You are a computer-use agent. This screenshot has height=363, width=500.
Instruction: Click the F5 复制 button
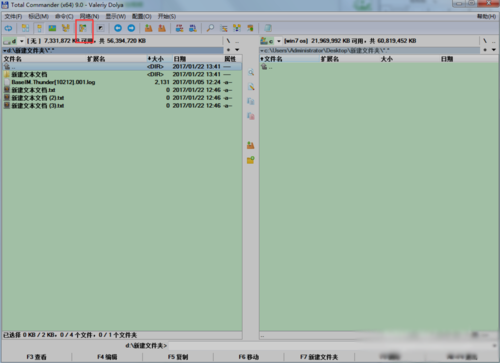[178, 357]
